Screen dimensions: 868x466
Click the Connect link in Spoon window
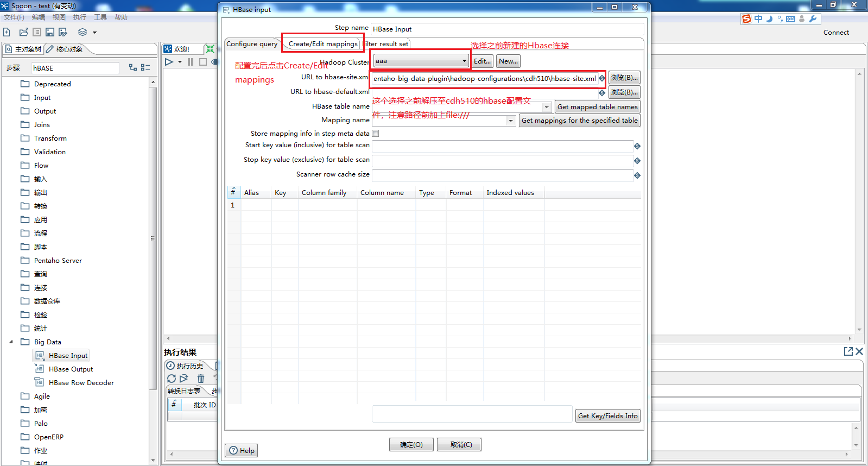point(836,33)
